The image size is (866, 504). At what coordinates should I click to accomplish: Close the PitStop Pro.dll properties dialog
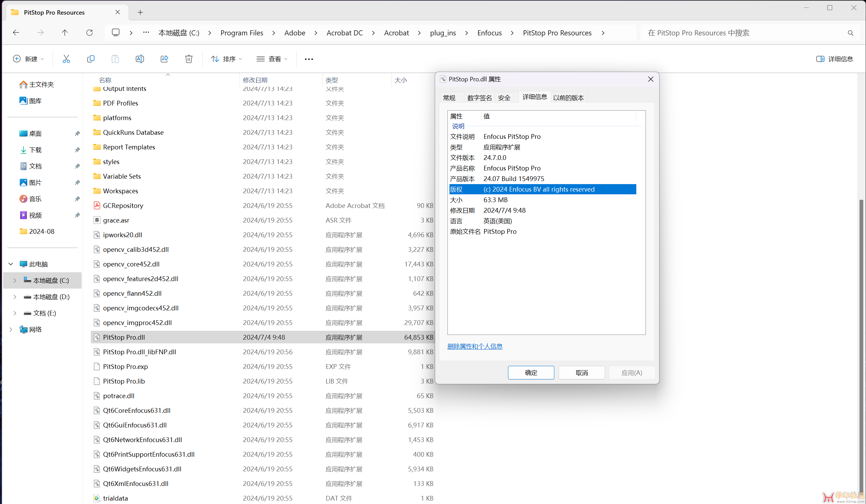[650, 79]
